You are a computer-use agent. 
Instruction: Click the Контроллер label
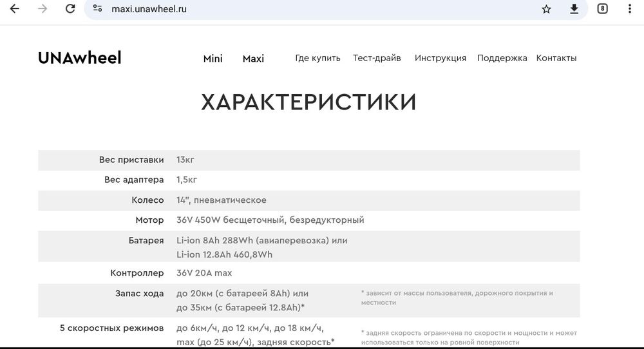click(x=137, y=273)
